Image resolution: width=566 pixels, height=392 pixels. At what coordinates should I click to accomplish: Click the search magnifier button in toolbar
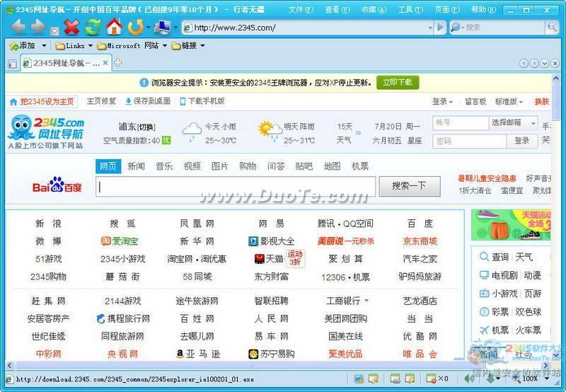[x=552, y=27]
